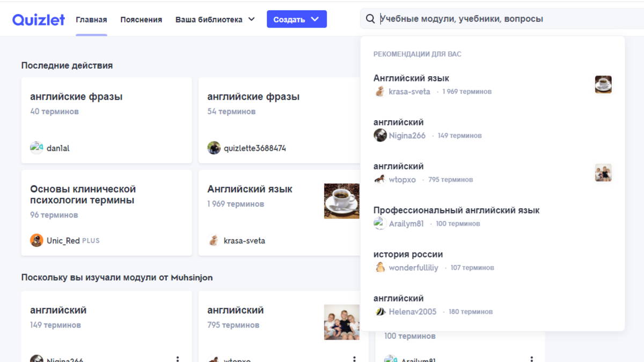Screen dimensions: 644x362
Task: Click quizlette3688474's avatar icon
Action: 214,148
